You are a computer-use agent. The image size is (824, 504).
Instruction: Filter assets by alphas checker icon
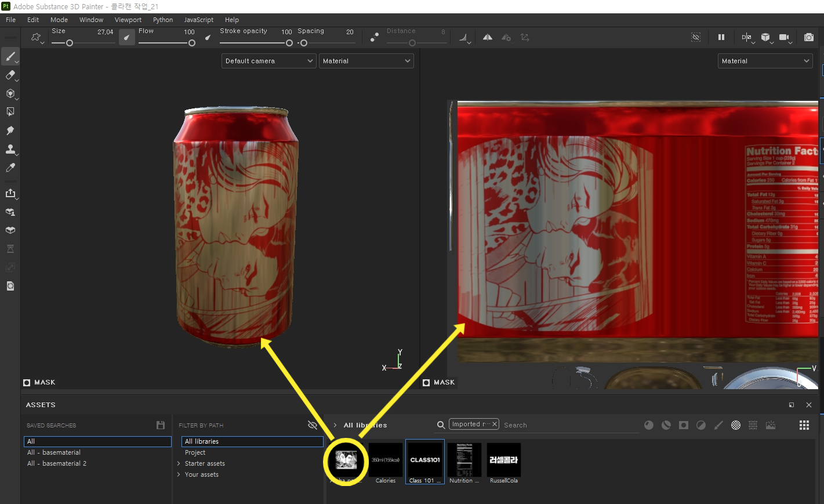point(736,425)
